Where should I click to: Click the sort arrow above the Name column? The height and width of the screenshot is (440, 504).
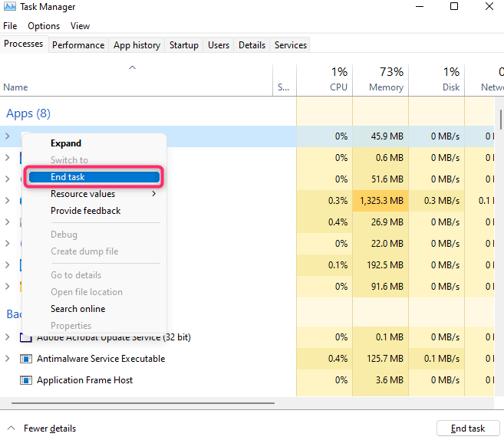tap(132, 68)
